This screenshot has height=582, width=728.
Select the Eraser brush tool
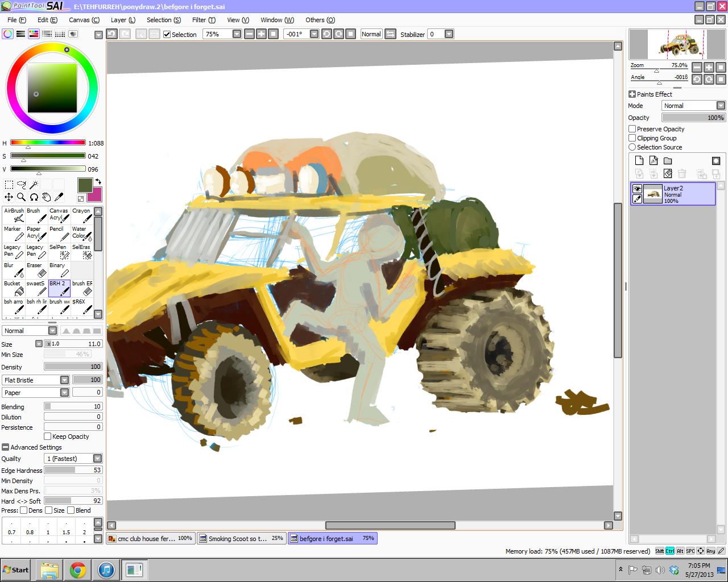tap(36, 269)
